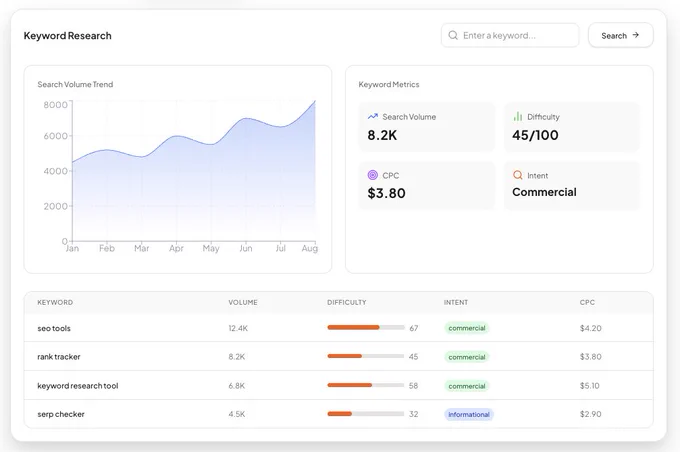Click the orange Intent magnifier icon

tap(517, 175)
